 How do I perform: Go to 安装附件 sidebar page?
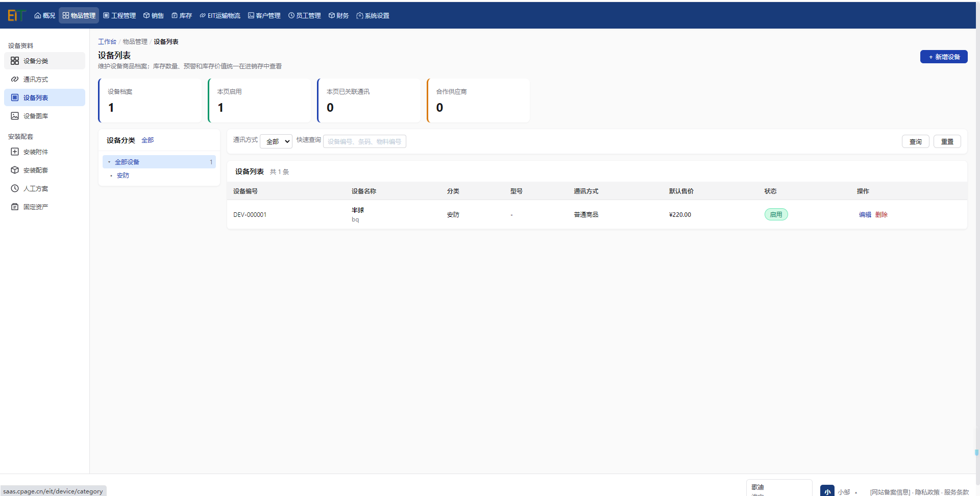click(x=44, y=152)
